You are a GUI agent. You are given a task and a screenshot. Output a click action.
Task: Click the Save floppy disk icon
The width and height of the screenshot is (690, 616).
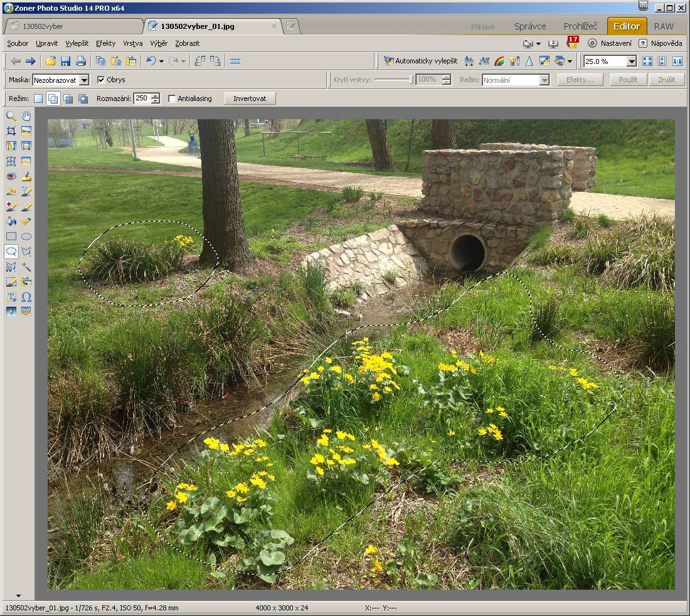pos(65,61)
